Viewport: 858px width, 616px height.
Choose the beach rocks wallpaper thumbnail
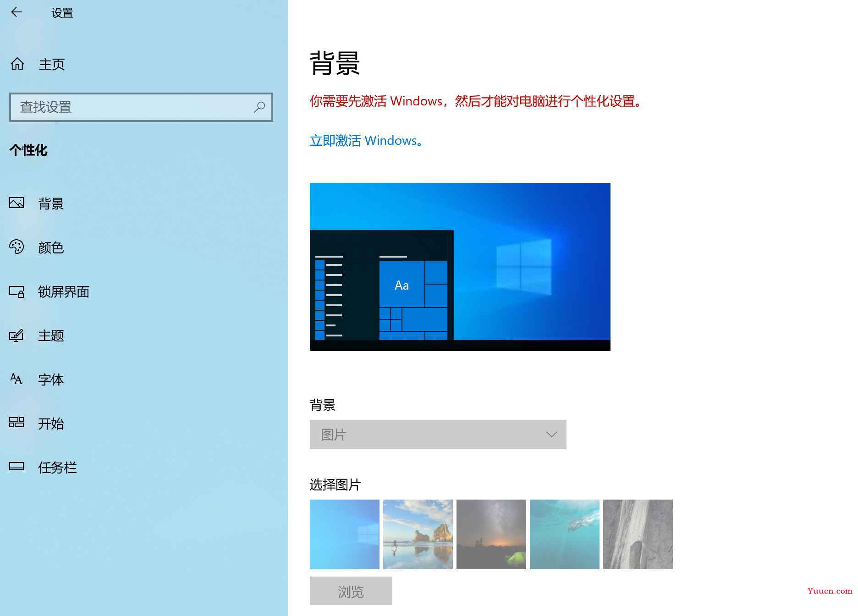pos(418,534)
